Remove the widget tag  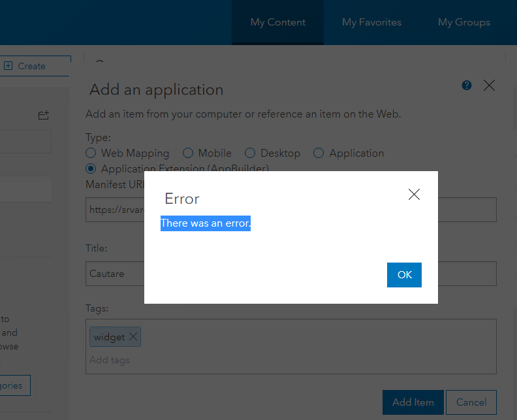133,337
